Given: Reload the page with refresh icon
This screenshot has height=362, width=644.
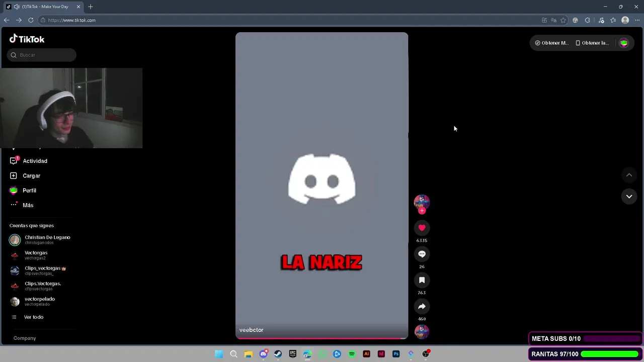Looking at the screenshot, I should (31, 20).
